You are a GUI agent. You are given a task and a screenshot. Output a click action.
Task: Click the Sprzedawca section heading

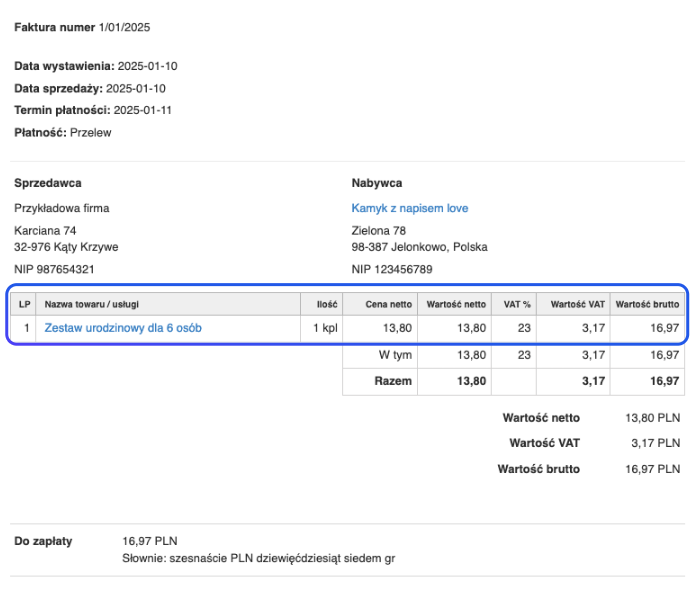tap(48, 183)
